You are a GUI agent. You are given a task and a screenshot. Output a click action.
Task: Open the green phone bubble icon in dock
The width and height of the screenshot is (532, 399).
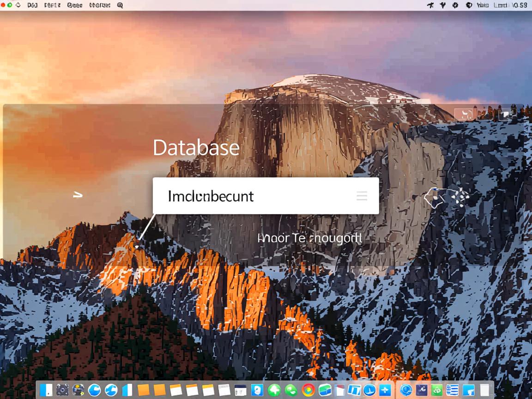pos(291,390)
